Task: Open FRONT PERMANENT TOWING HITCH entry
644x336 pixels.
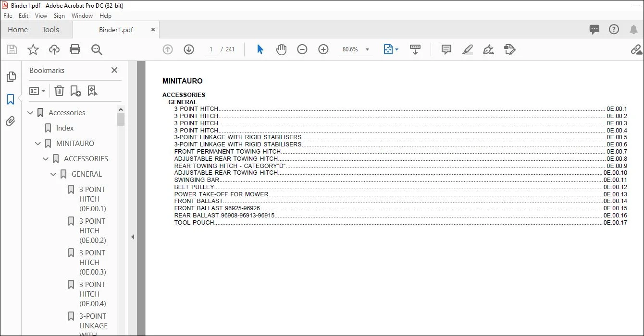Action: [227, 152]
